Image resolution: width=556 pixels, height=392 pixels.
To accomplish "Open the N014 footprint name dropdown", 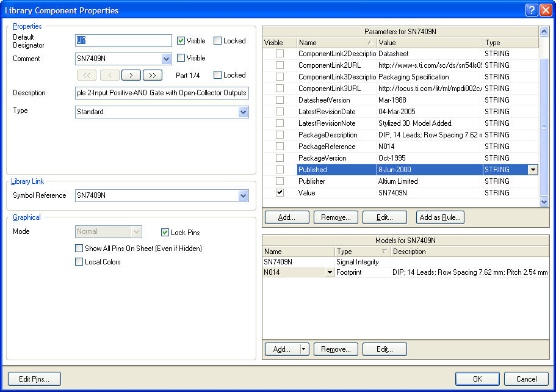I will click(330, 273).
